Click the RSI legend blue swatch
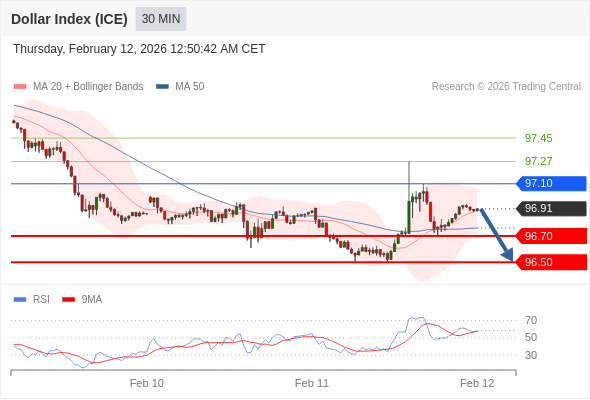This screenshot has height=400, width=590. [20, 300]
